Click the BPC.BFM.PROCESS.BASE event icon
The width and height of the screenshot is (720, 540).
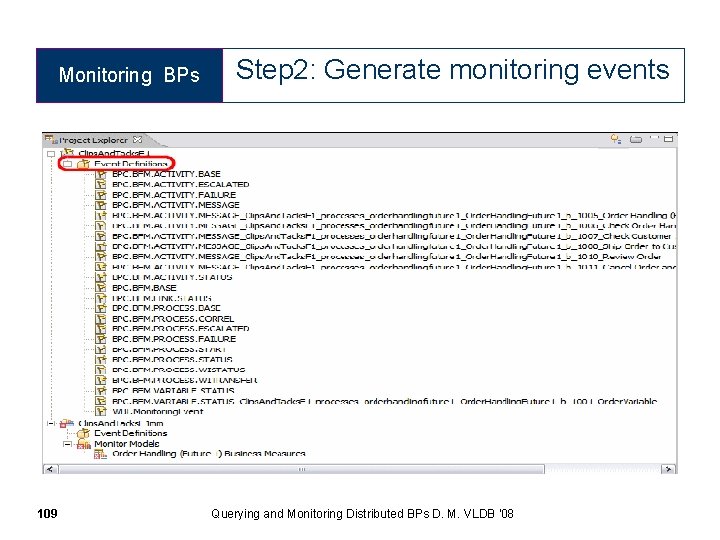101,308
